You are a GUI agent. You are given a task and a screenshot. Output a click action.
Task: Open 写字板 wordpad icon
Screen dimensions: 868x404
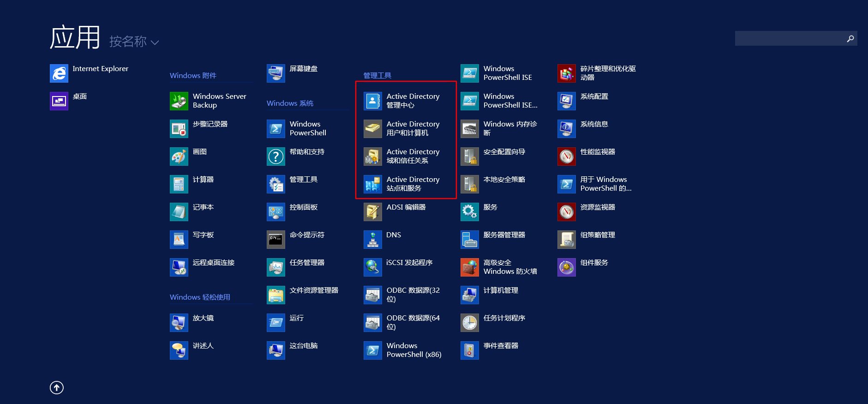pyautogui.click(x=179, y=240)
